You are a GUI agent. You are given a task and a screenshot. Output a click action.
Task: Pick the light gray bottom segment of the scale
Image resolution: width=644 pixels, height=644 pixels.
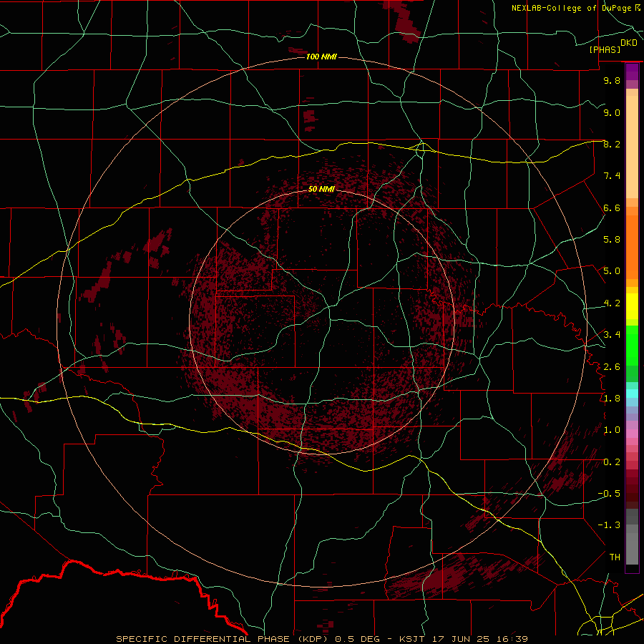(x=632, y=549)
